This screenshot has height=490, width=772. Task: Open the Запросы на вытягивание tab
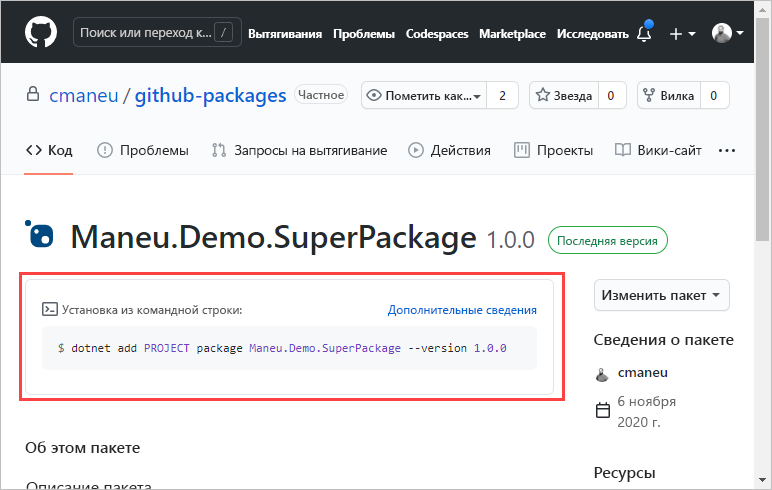[x=299, y=150]
